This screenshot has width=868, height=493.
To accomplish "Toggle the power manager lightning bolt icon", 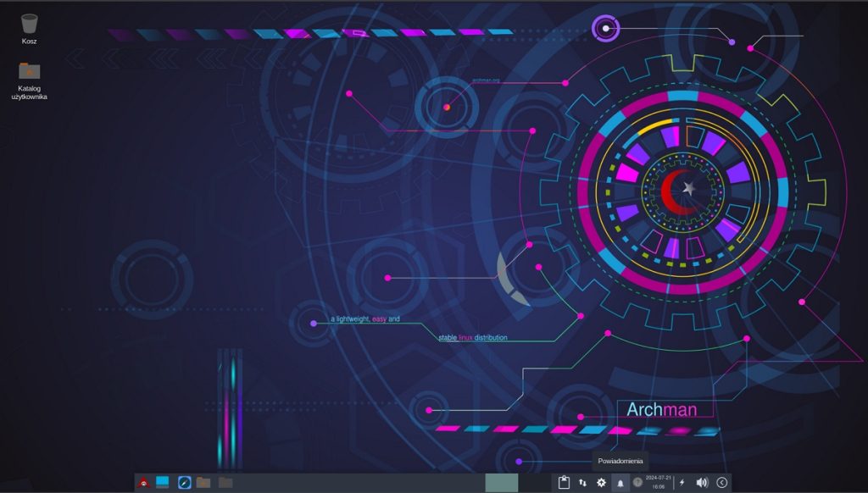I will (682, 482).
